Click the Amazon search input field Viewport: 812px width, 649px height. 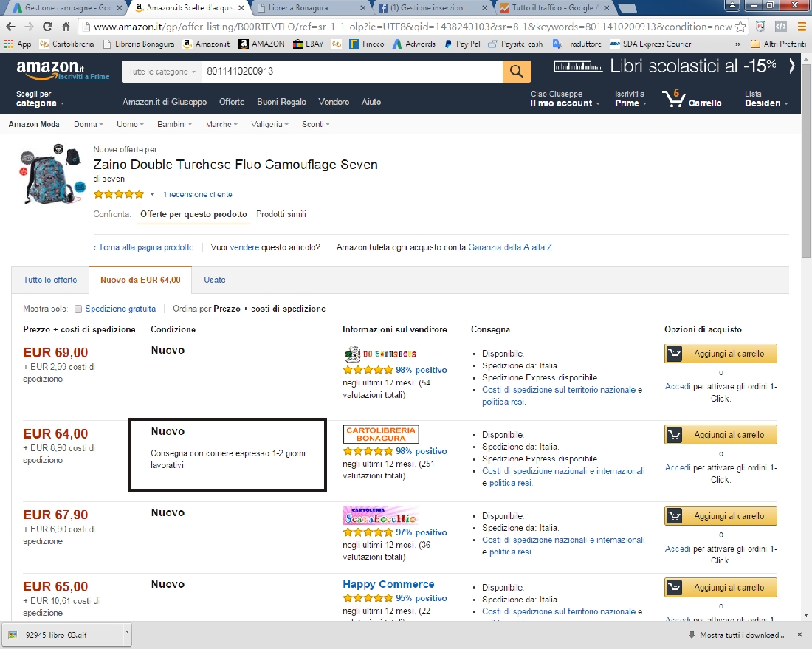pyautogui.click(x=352, y=72)
